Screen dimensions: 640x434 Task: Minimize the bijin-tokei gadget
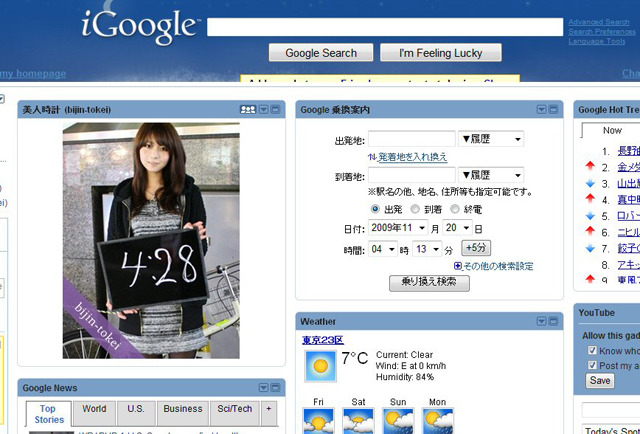(276, 109)
